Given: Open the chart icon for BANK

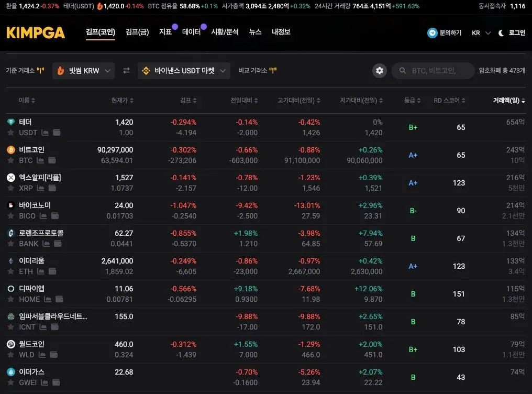Looking at the screenshot, I should tap(46, 244).
